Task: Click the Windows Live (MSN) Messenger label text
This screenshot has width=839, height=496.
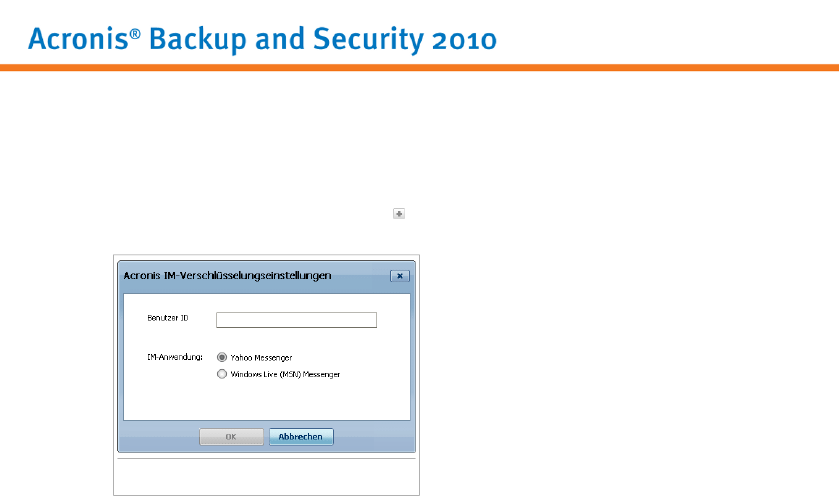Action: point(285,374)
